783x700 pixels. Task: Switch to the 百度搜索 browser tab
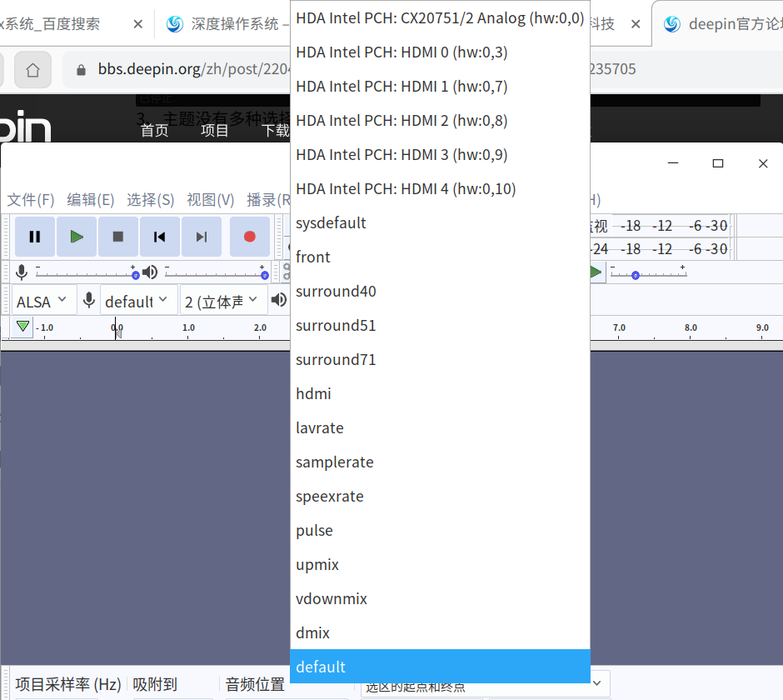click(x=51, y=24)
